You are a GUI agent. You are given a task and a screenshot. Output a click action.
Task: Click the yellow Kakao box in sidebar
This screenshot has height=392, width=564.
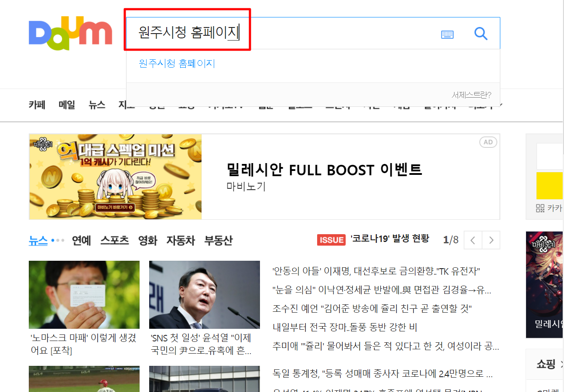pyautogui.click(x=550, y=186)
